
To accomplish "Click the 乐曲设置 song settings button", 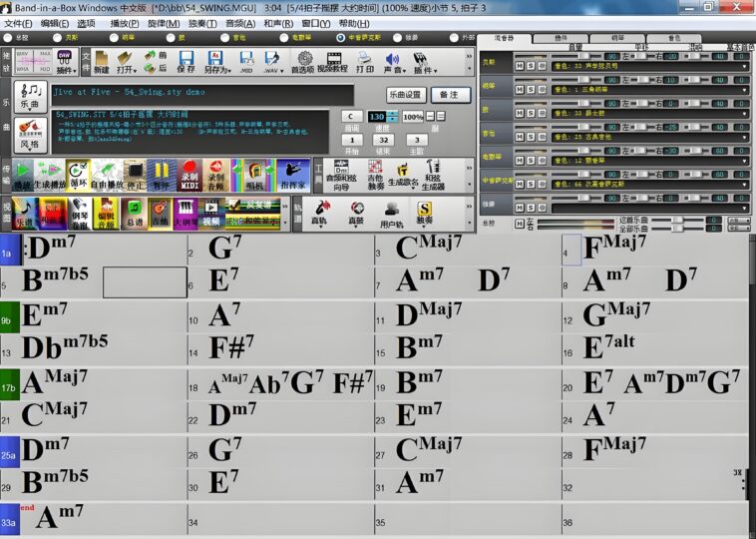I will coord(406,94).
